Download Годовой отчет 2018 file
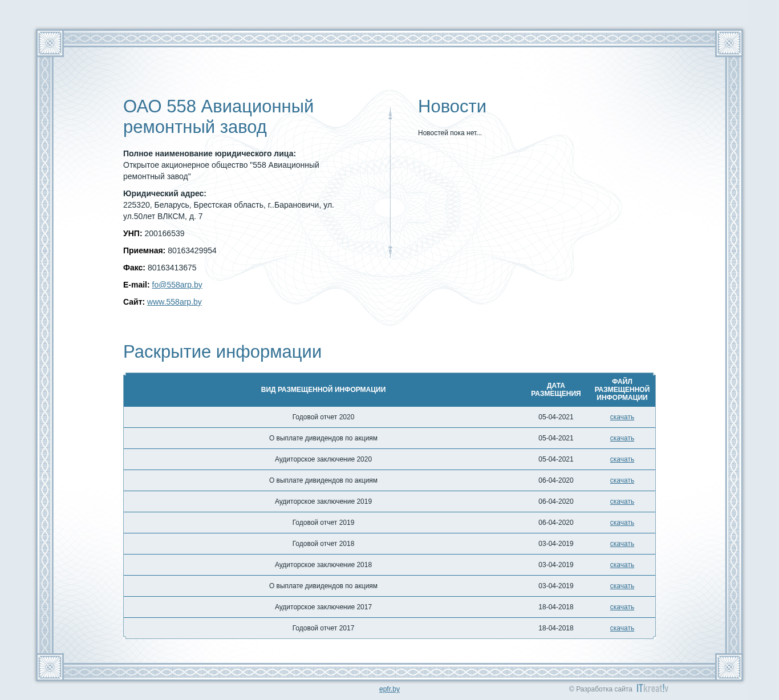The width and height of the screenshot is (779, 700). [622, 544]
